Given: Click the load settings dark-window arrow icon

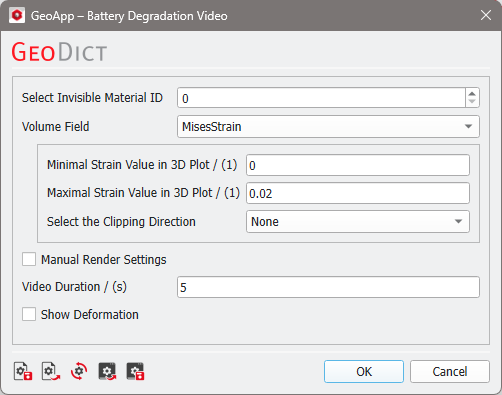Looking at the screenshot, I should (x=107, y=371).
